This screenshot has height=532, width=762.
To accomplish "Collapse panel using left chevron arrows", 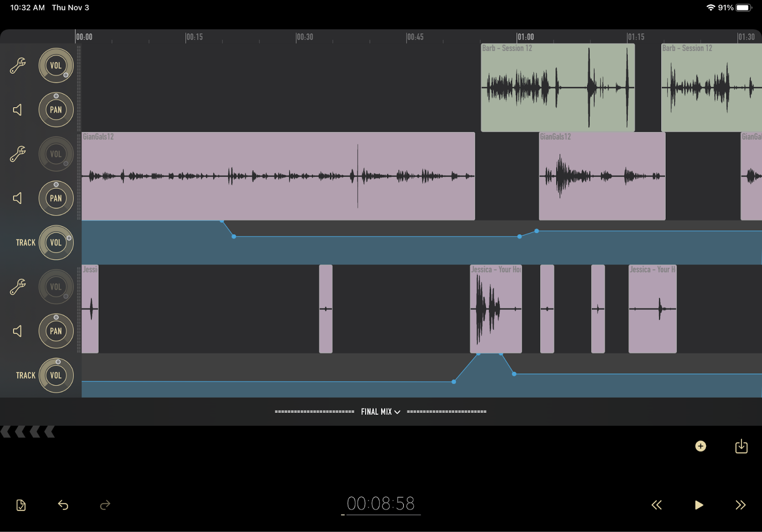I will (x=28, y=432).
